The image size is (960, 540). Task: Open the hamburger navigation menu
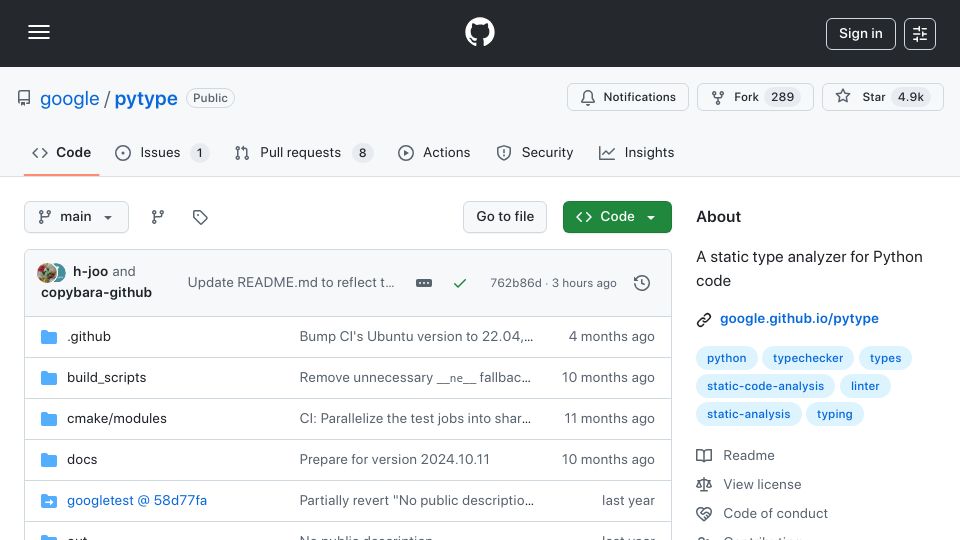(x=39, y=32)
